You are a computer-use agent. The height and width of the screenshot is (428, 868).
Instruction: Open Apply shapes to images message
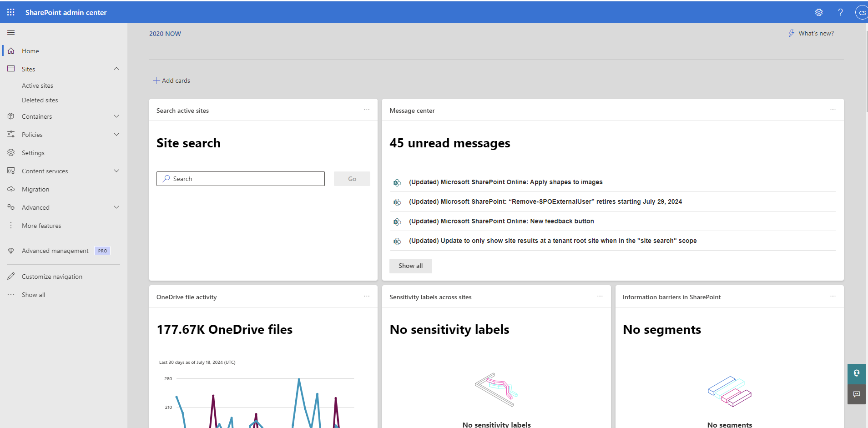505,182
